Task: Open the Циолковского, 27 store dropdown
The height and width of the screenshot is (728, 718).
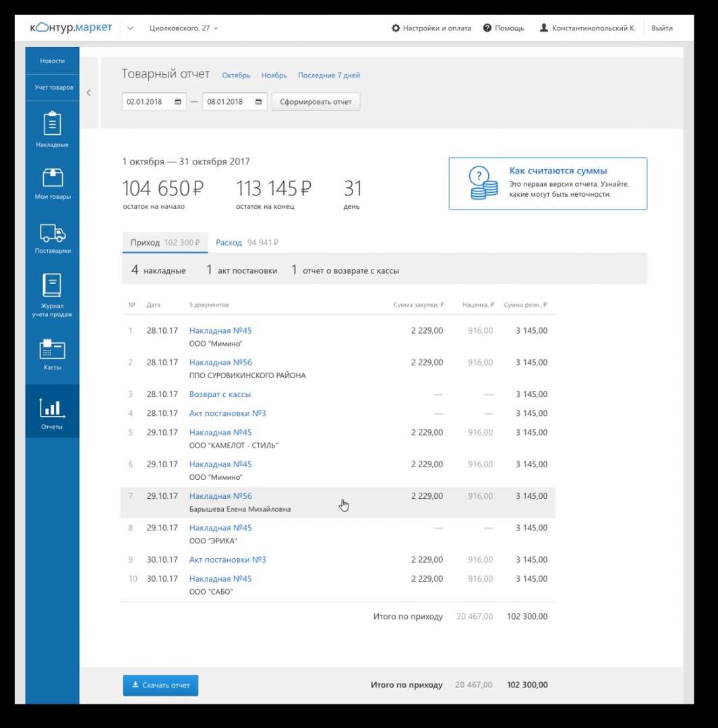Action: [183, 28]
